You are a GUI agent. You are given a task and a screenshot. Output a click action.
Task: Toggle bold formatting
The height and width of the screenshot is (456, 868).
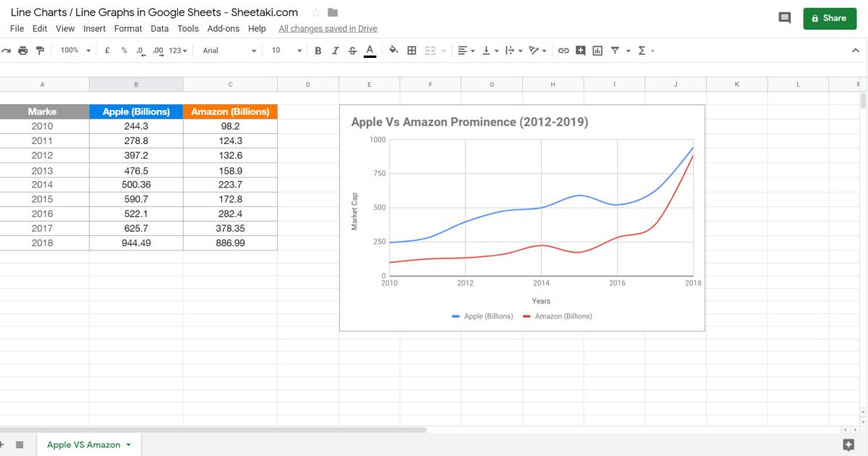[x=317, y=51]
